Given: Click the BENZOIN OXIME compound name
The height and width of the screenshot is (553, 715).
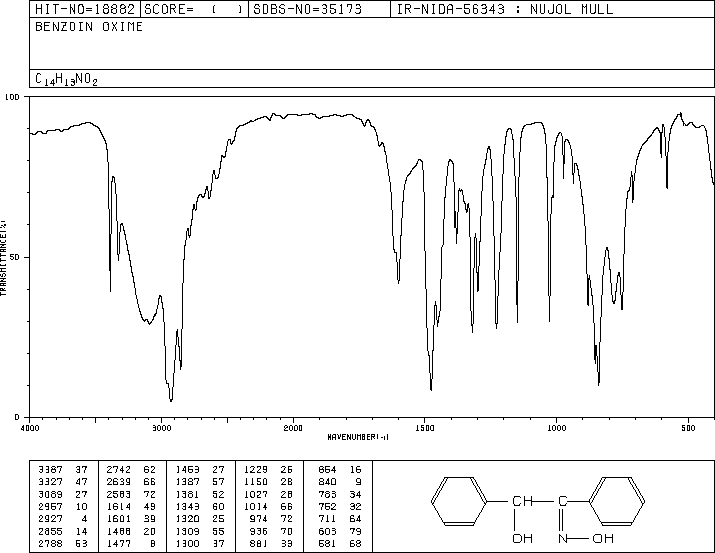Looking at the screenshot, I should pyautogui.click(x=89, y=27).
